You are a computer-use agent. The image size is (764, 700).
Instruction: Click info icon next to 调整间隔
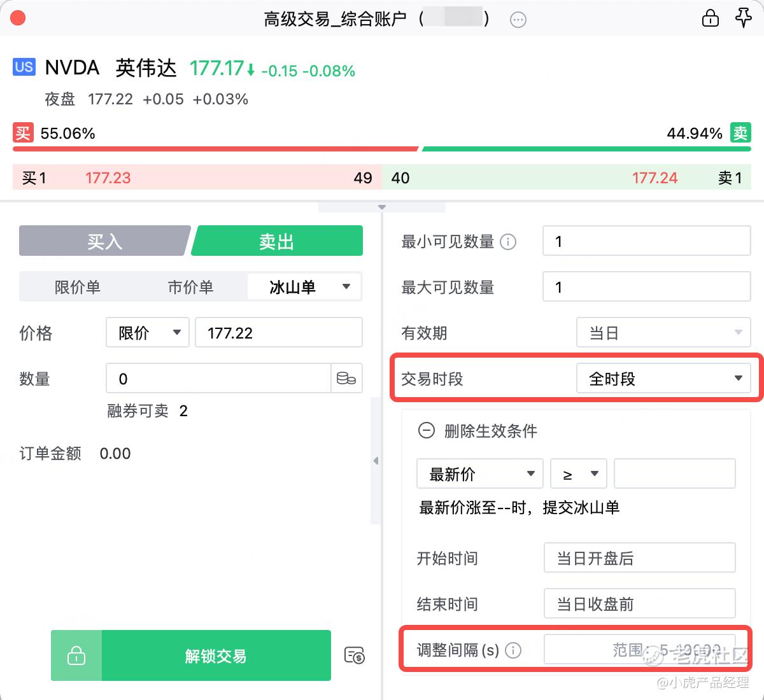(513, 650)
